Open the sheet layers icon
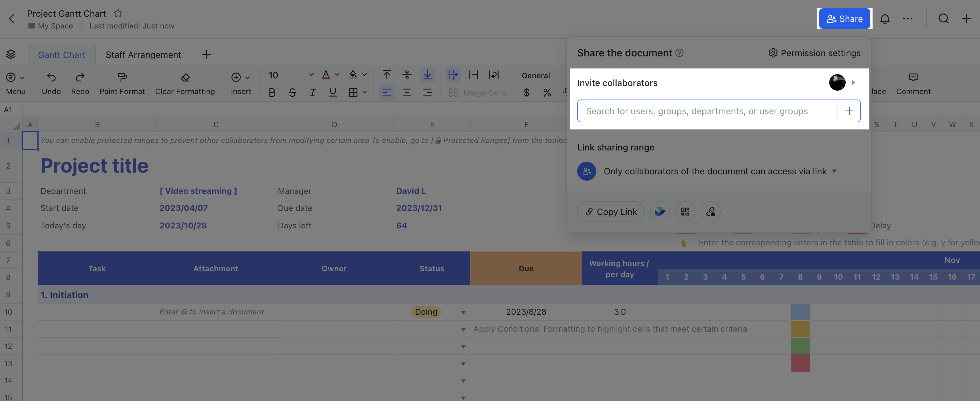Viewport: 980px width, 401px height. (x=11, y=54)
